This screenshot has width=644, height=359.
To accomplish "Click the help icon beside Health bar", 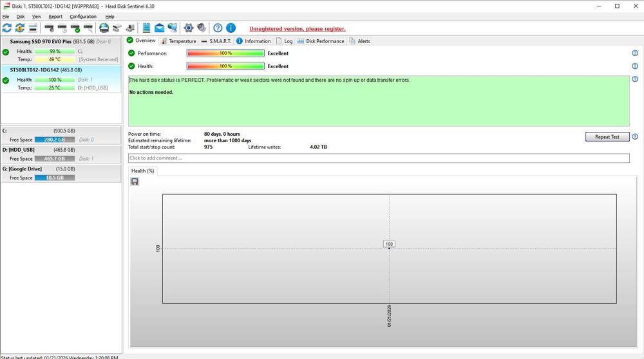I will coord(635,66).
